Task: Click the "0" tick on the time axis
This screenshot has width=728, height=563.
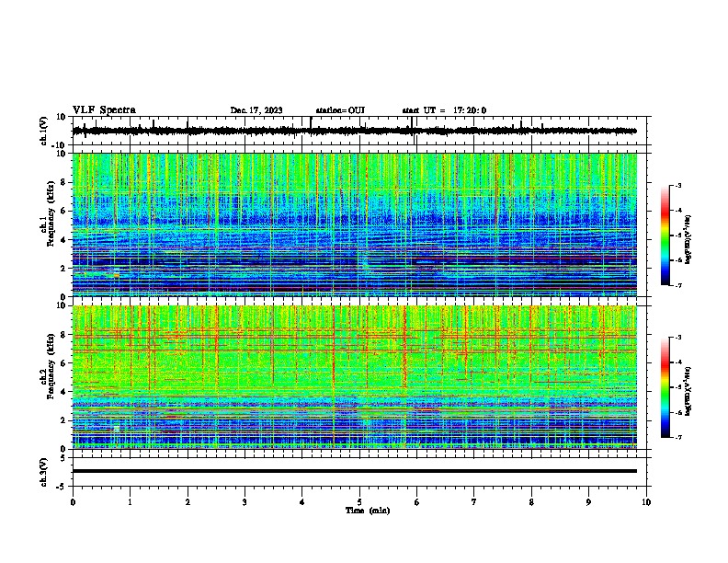Action: tap(73, 502)
